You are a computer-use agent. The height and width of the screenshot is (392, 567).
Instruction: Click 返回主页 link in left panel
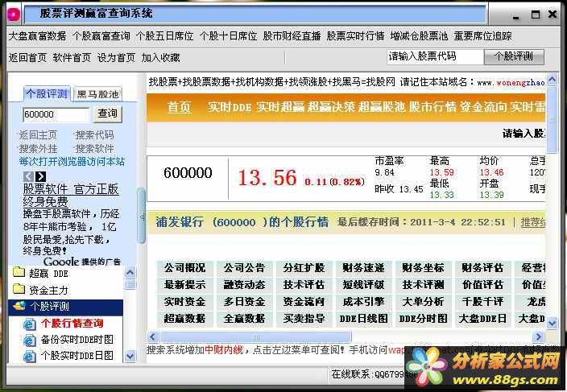(x=38, y=135)
